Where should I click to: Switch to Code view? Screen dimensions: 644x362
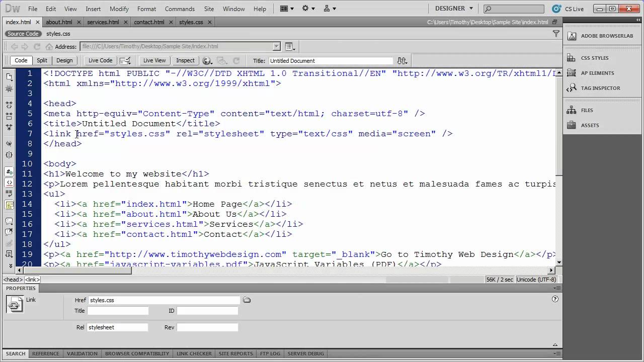tap(21, 60)
